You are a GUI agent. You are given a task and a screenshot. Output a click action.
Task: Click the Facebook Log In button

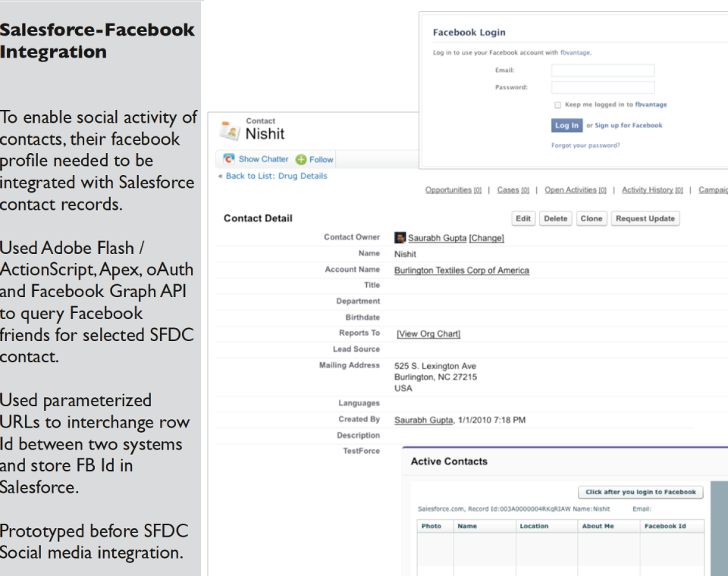point(567,125)
